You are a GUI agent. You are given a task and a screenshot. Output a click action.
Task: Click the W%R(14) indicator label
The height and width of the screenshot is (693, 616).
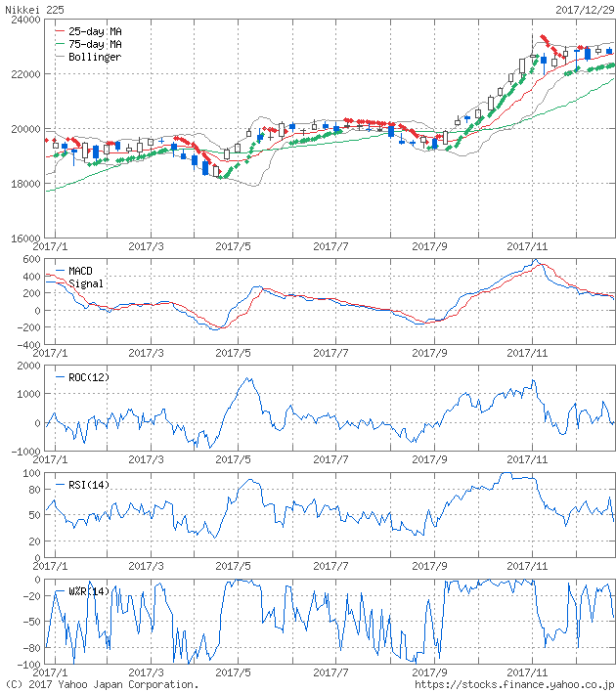pos(89,591)
